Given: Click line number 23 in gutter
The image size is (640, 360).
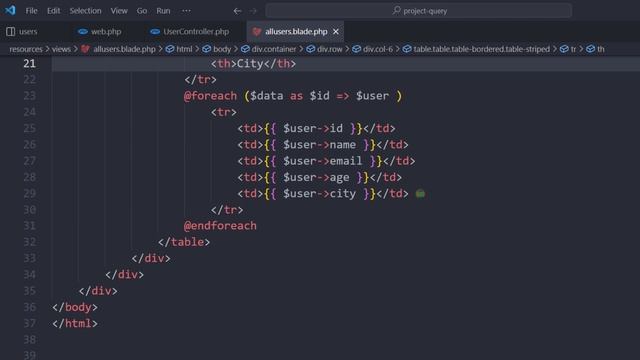Looking at the screenshot, I should click(x=29, y=96).
